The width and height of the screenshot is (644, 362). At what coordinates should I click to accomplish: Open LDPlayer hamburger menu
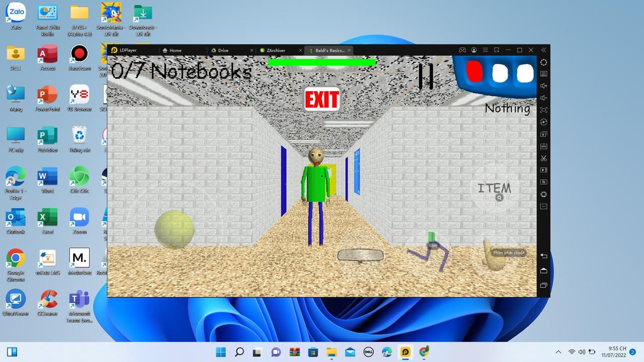[486, 50]
